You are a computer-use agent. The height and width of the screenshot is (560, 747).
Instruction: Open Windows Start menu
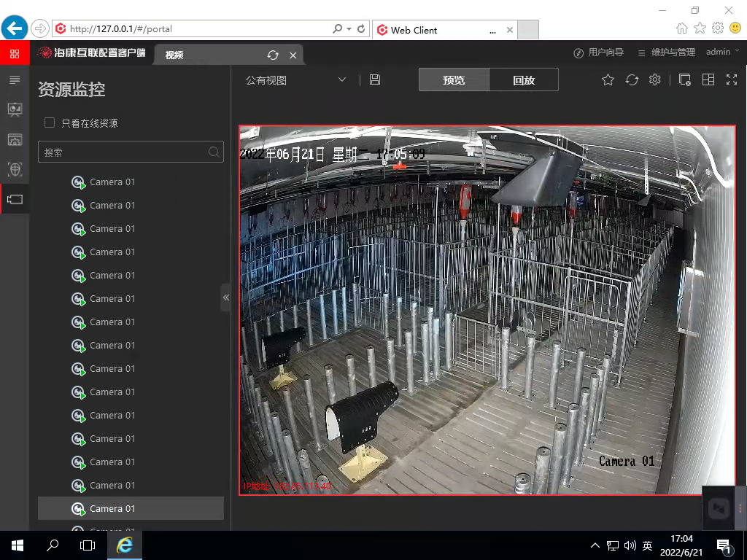(17, 545)
